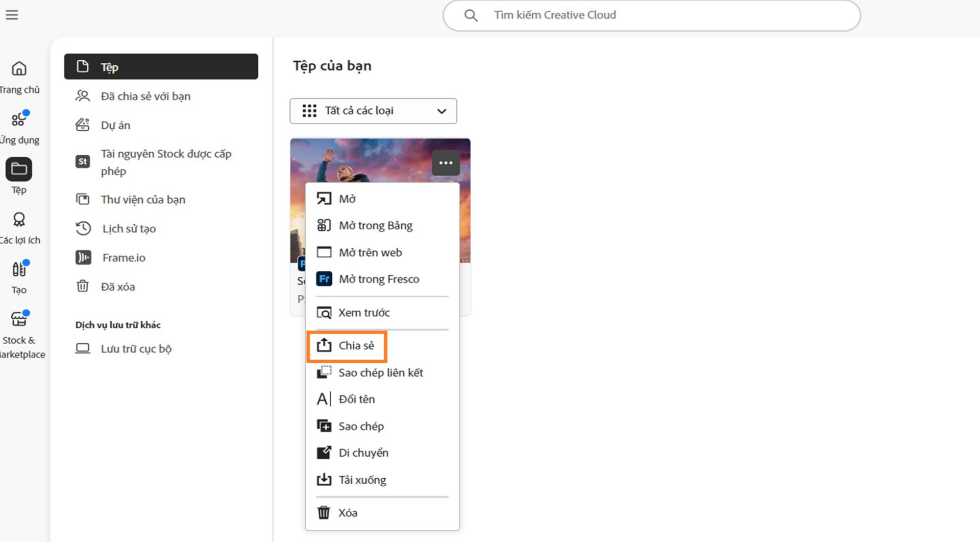The width and height of the screenshot is (980, 542).
Task: Choose Chia sẻ share menu item
Action: pos(382,346)
